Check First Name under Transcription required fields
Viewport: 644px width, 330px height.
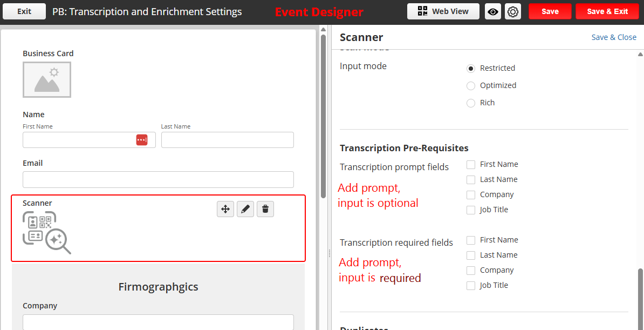pos(471,240)
